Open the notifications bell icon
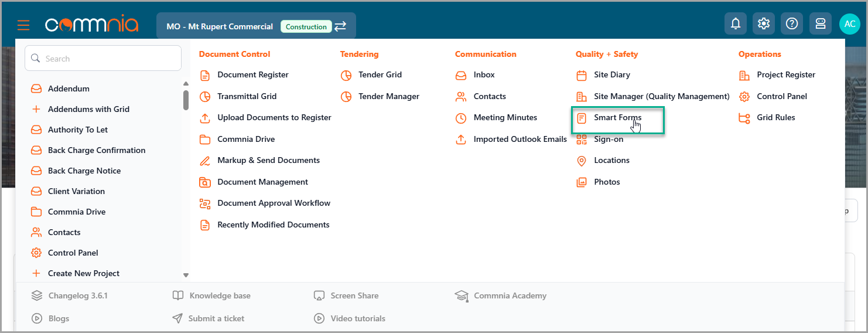 point(736,24)
